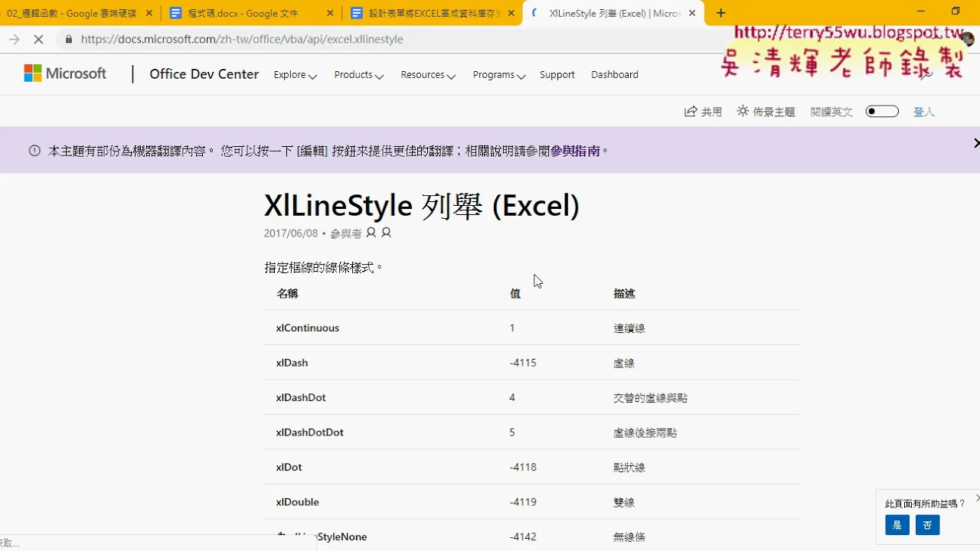This screenshot has height=551, width=980.
Task: Close the 程式碼.docx tab
Action: (x=330, y=13)
